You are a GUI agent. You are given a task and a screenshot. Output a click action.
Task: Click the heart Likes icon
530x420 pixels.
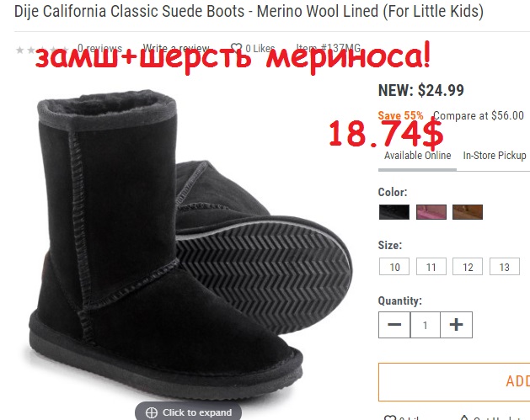[236, 49]
